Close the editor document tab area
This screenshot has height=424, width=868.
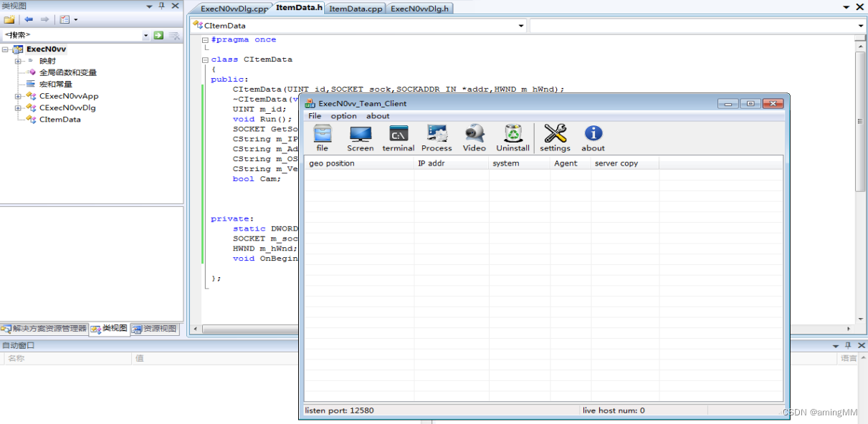tap(859, 6)
